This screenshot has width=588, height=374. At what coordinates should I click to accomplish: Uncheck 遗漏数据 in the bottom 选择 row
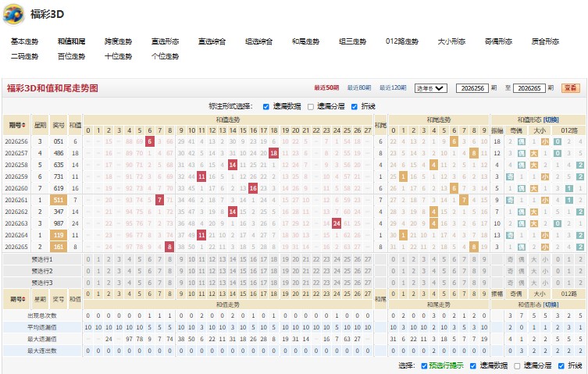point(473,365)
